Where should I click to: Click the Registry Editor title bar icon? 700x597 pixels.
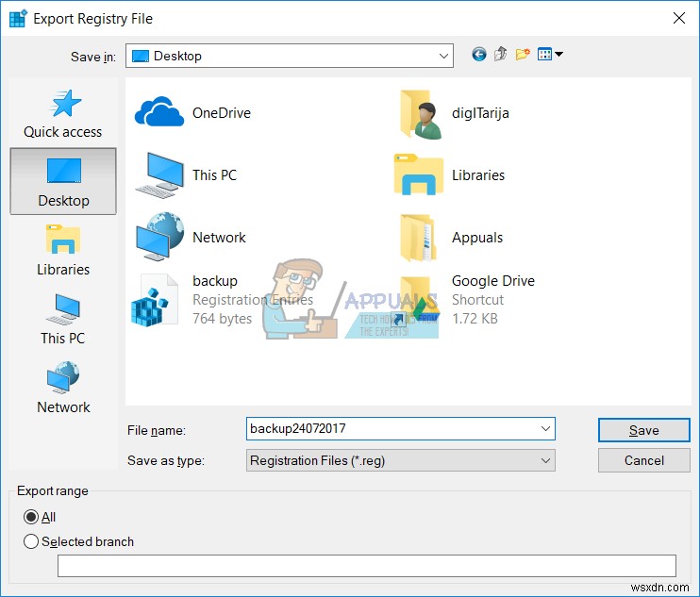click(x=18, y=18)
